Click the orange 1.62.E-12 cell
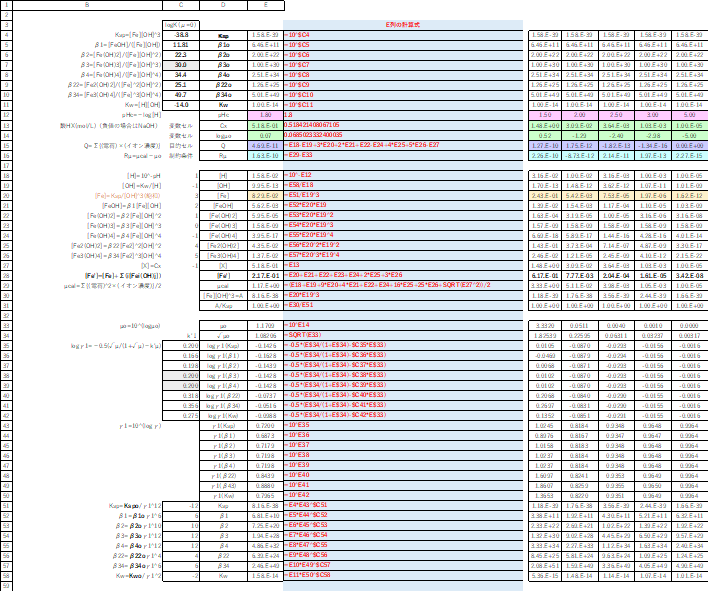 [x=689, y=195]
